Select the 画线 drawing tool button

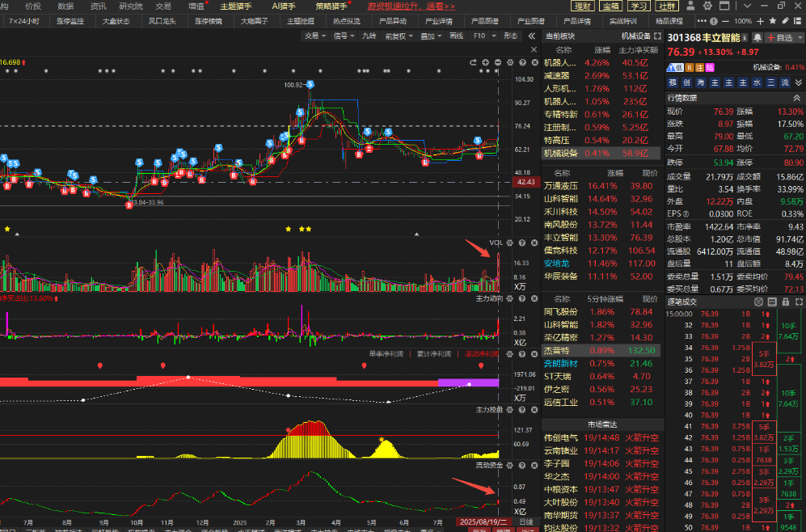pos(456,36)
